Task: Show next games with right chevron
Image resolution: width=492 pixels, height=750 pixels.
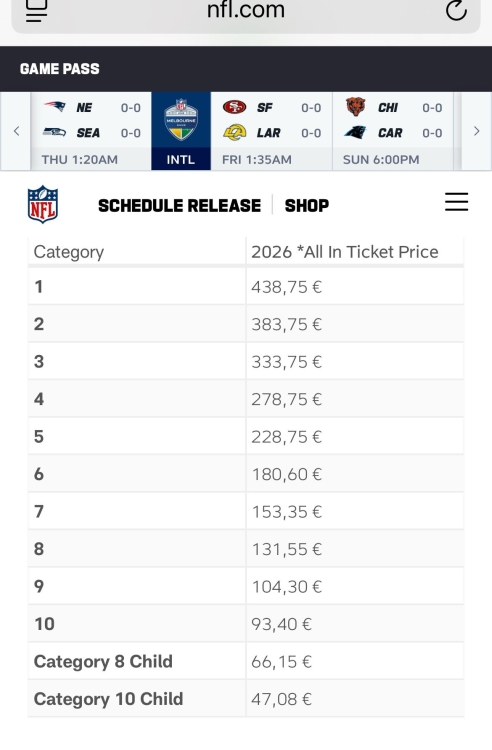Action: click(477, 131)
